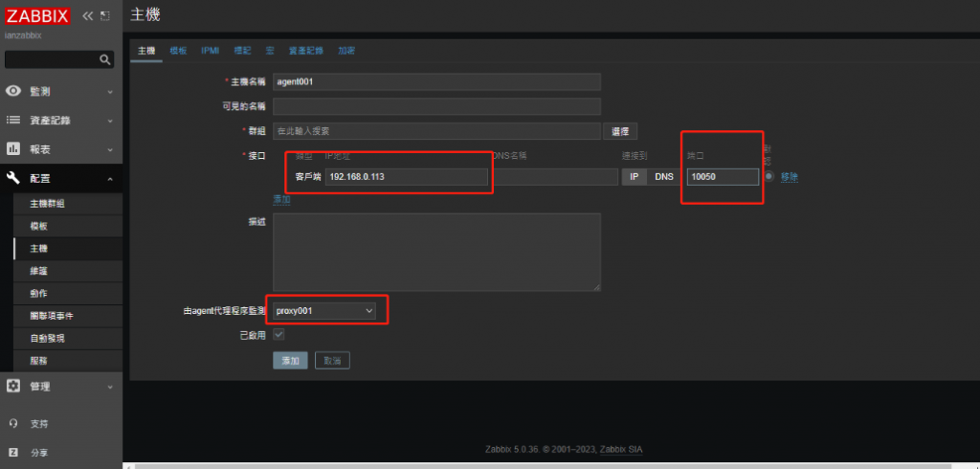Switch to the 模板 tab
Viewport: 980px width, 469px height.
pos(178,51)
